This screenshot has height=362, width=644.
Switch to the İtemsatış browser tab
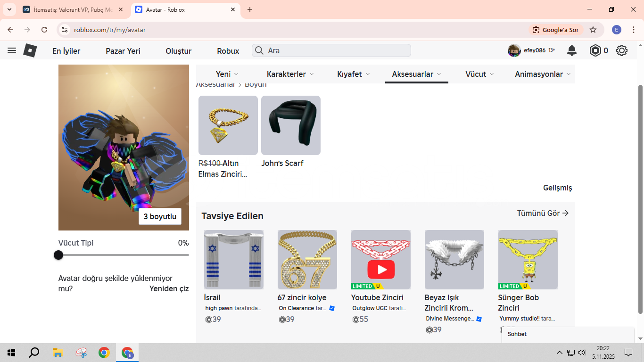point(73,9)
